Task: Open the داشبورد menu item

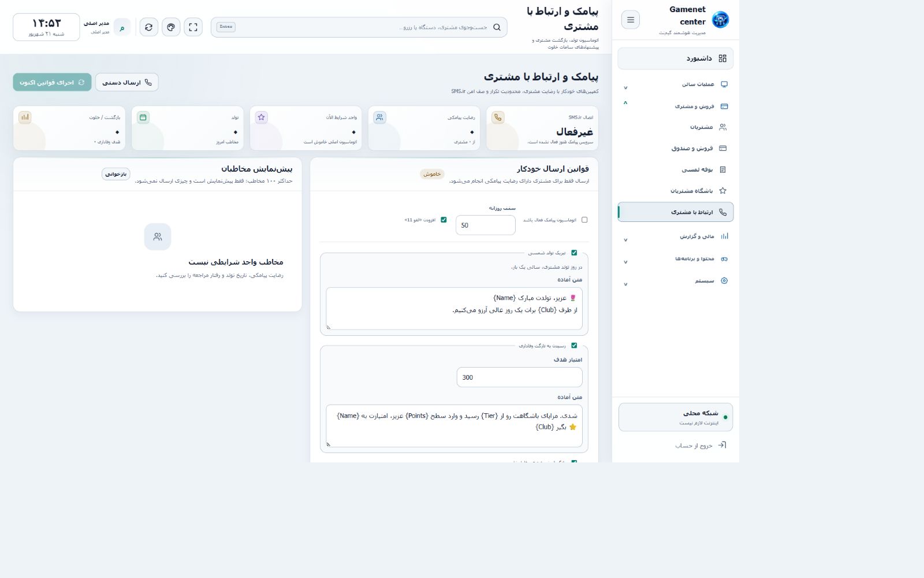Action: [x=676, y=58]
